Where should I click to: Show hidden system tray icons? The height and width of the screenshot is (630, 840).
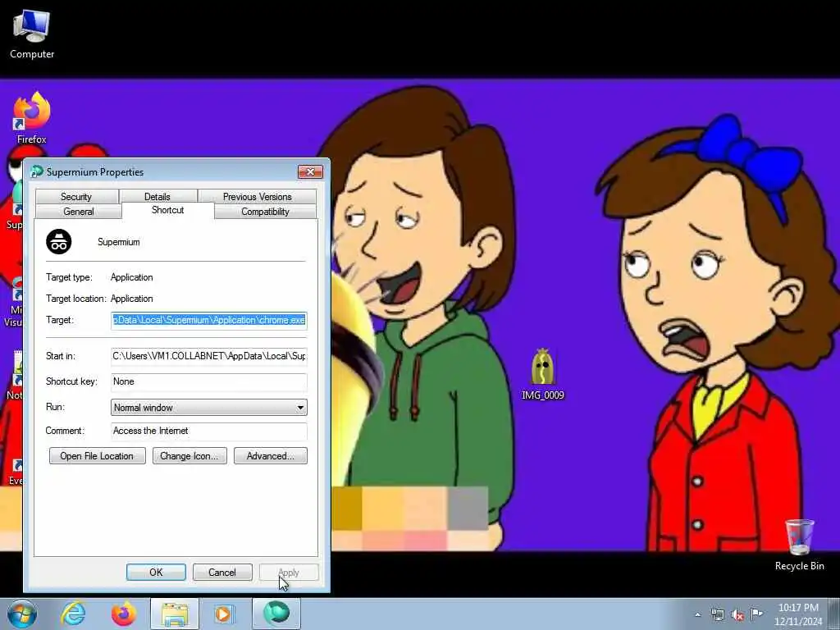[697, 615]
